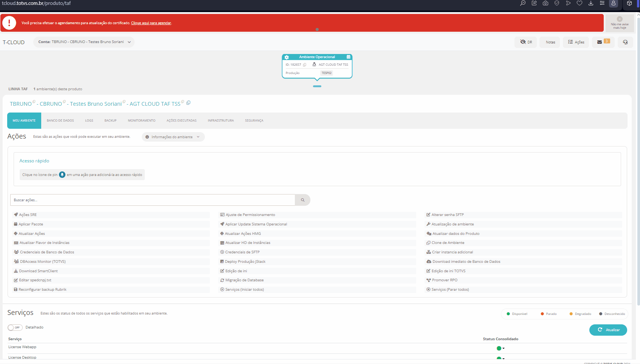Open the Backup tab
The height and width of the screenshot is (364, 640).
[x=110, y=120]
